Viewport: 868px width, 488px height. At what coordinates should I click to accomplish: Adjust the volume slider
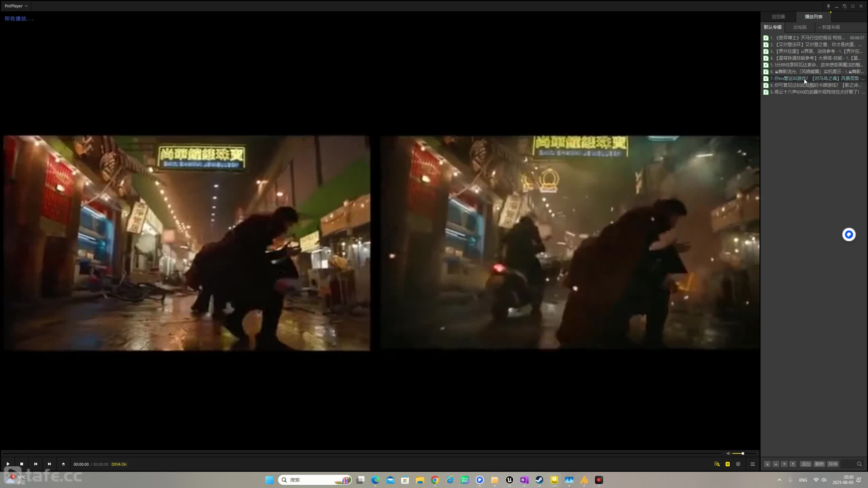tap(744, 453)
